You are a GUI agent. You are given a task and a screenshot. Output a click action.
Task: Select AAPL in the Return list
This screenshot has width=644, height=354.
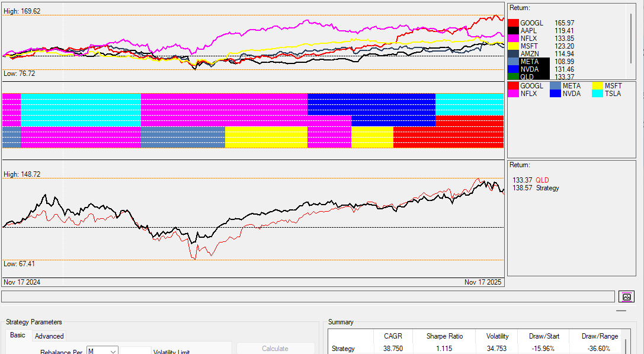click(x=529, y=31)
